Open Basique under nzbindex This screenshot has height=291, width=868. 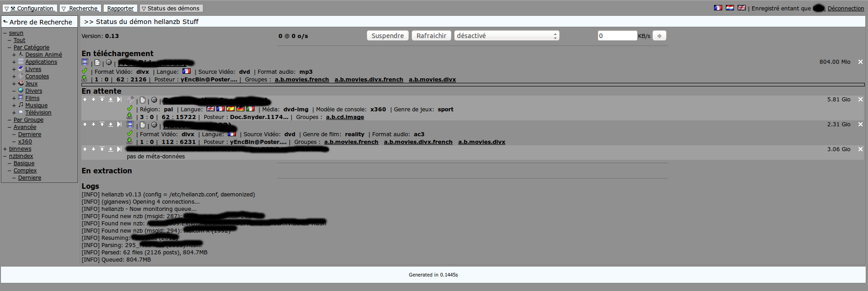point(24,163)
